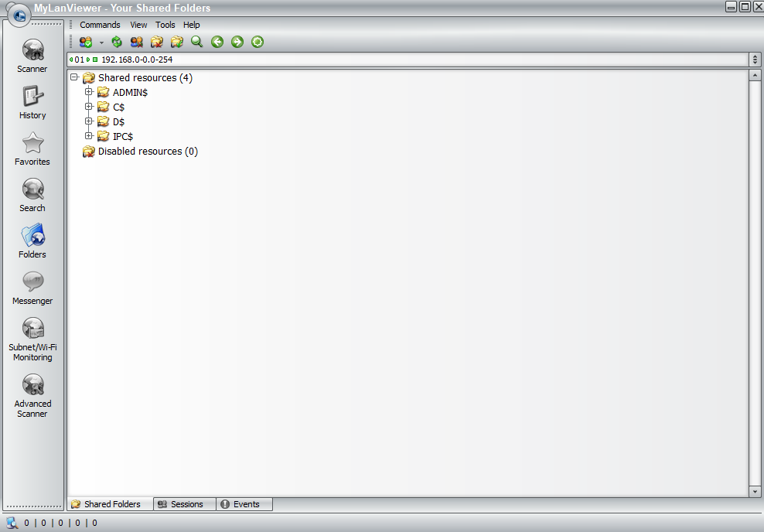
Task: Open Subnet/Wi-Fi Monitoring
Action: tap(32, 339)
